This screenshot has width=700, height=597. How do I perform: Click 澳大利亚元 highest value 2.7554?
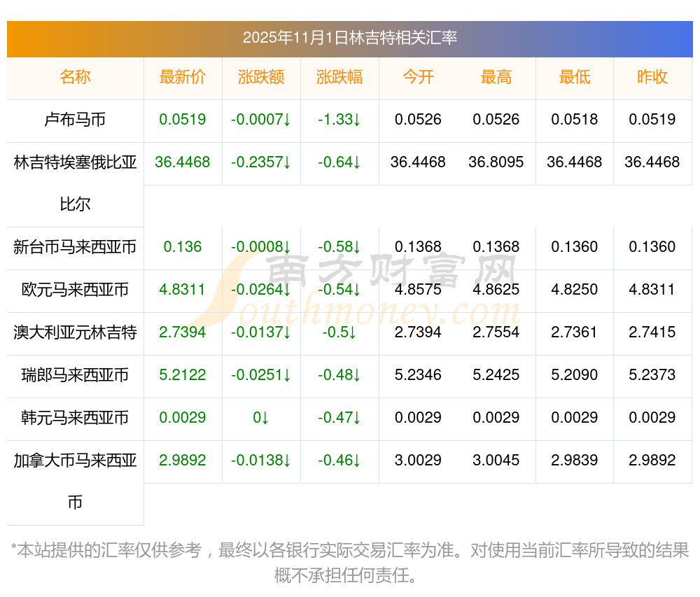496,332
